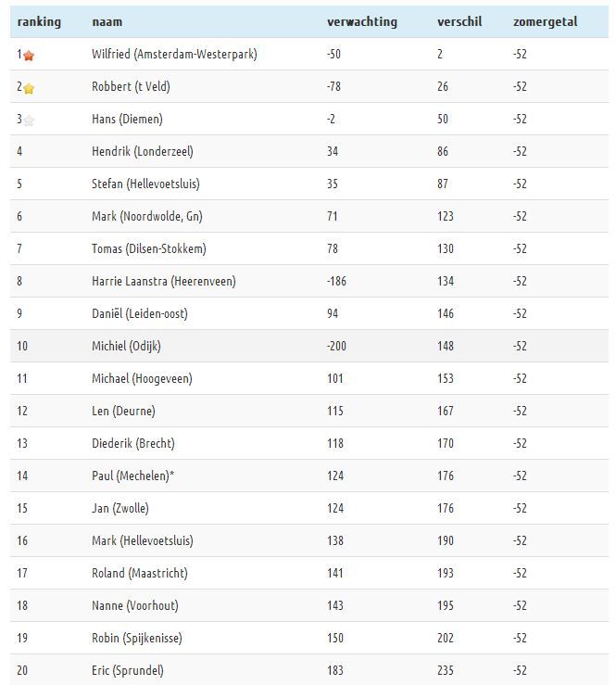Click Paul (Mechelen)* name

pyautogui.click(x=132, y=476)
